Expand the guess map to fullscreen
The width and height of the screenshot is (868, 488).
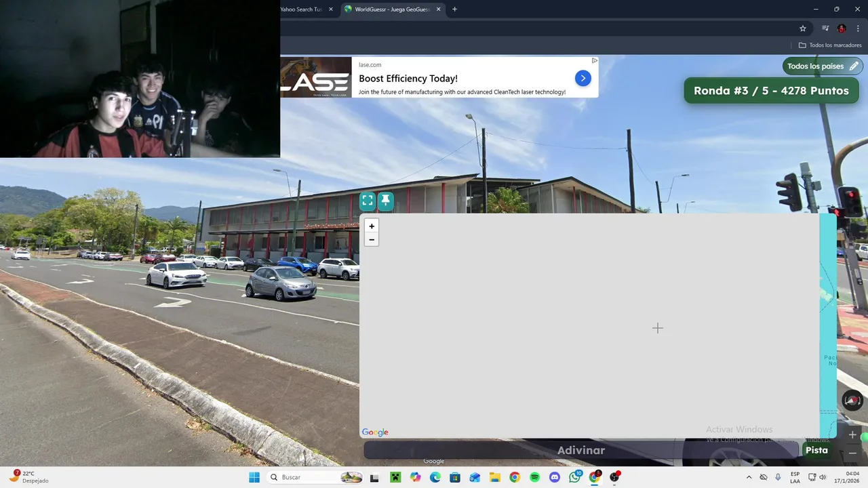pos(368,201)
